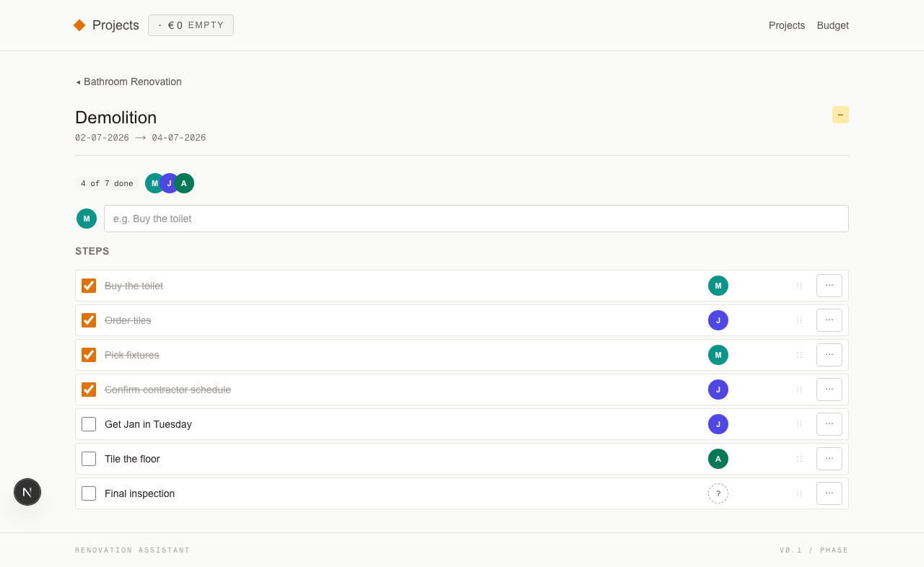Open Budget in the top navigation

[833, 25]
